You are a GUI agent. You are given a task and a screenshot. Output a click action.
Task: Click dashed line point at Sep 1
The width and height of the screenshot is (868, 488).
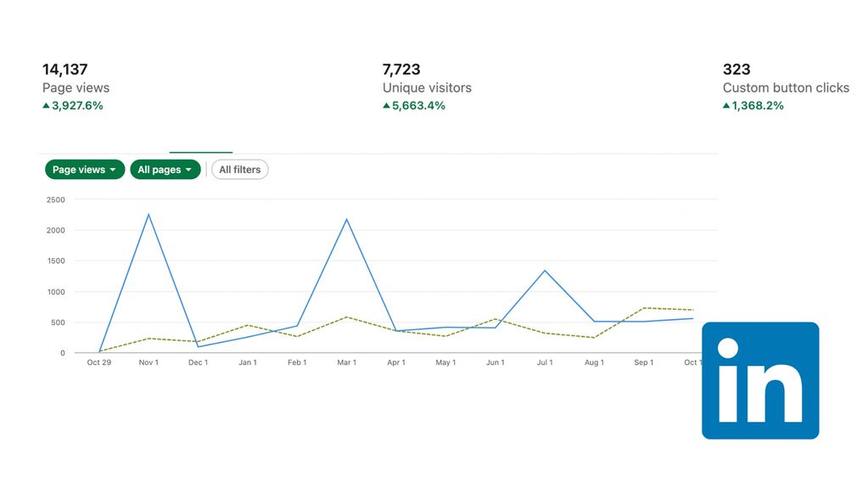[644, 308]
